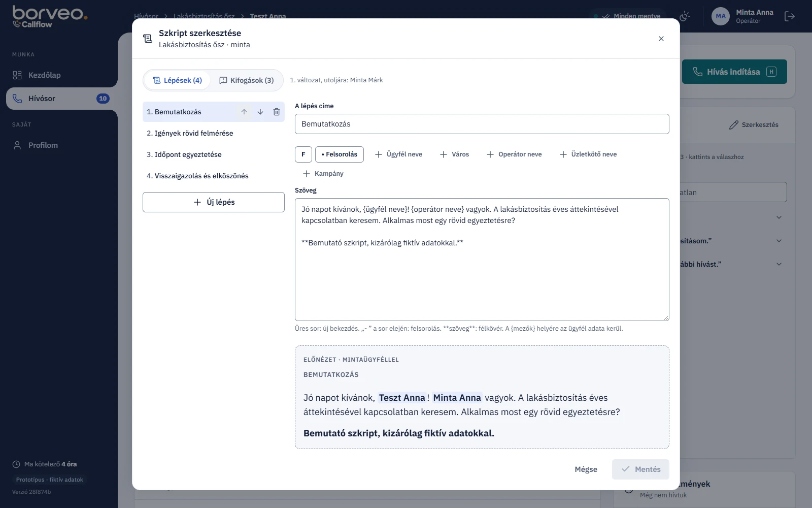This screenshot has width=812, height=508.
Task: Select step 4 Visszaigazolás és elköszönés
Action: click(214, 176)
